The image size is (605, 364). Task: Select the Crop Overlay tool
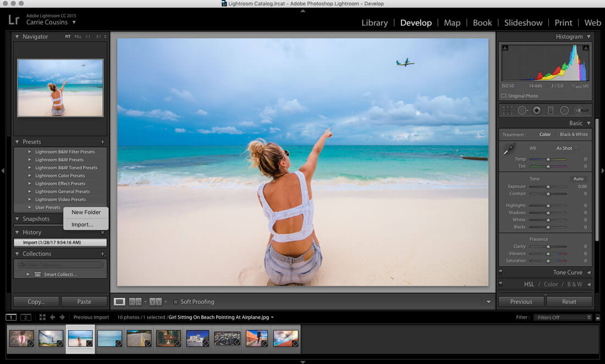tap(508, 110)
